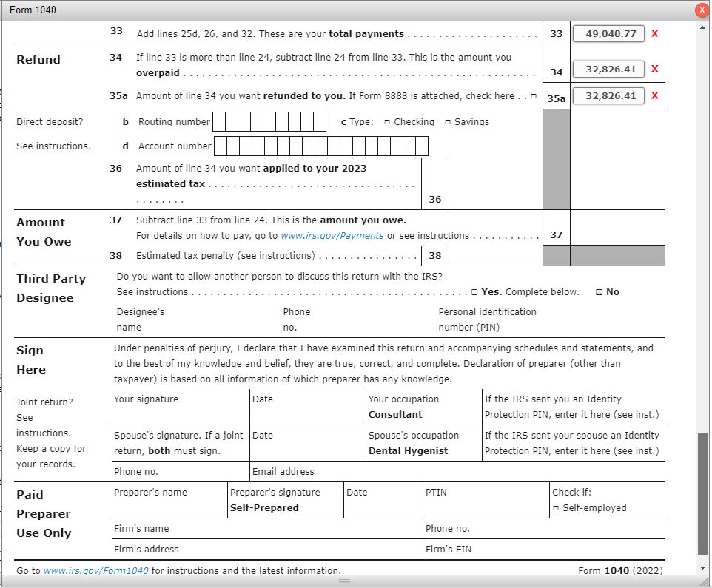
Task: Click the first account number box
Action: click(x=222, y=146)
